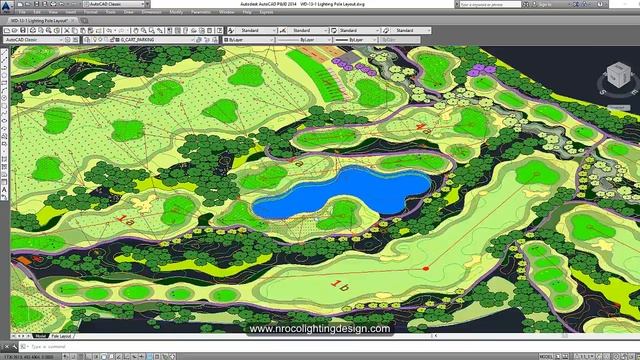Click Save in the Quick Access toolbar

[36, 4]
